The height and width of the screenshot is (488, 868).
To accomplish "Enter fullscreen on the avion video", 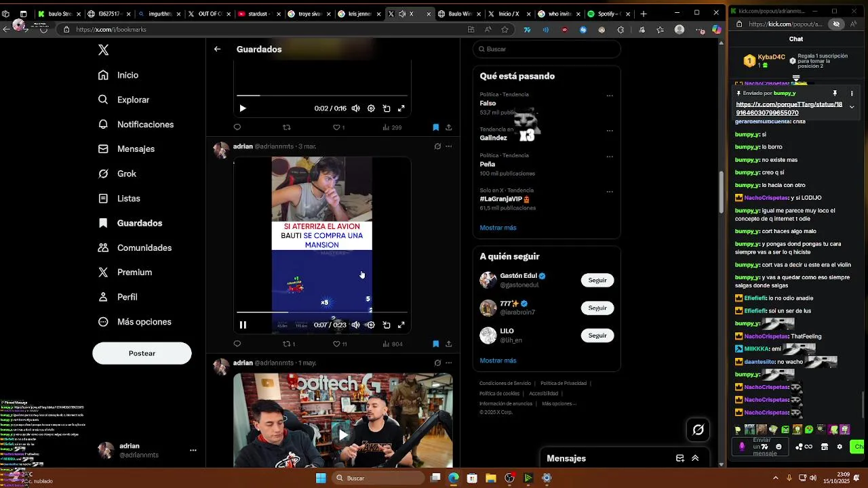I will pos(401,325).
